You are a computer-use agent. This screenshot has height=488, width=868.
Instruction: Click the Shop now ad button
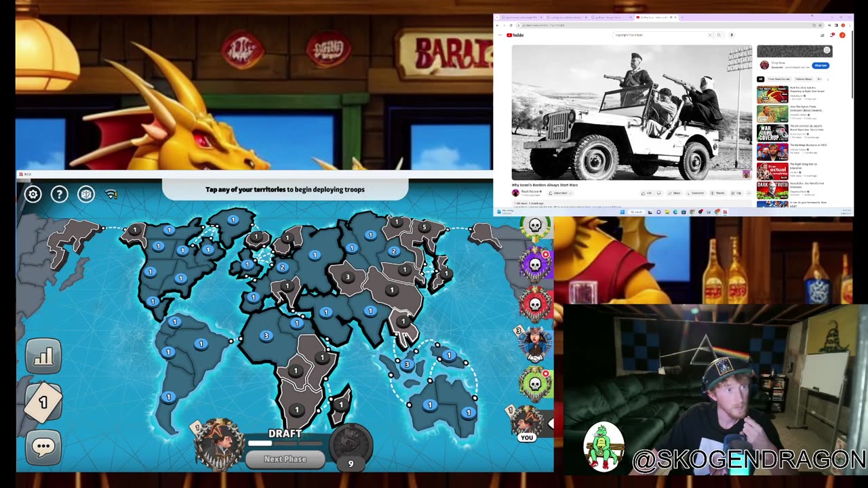pyautogui.click(x=821, y=66)
